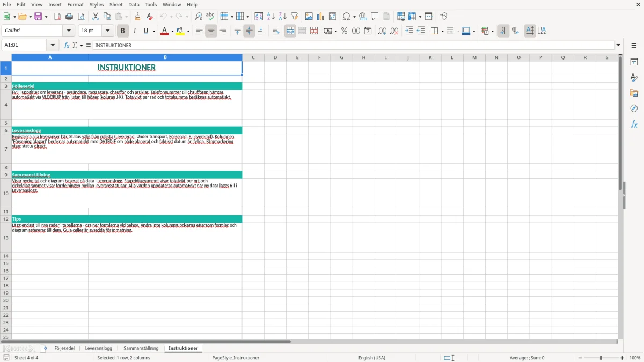Screen dimensions: 644x362
Task: Click the Sort Descending icon
Action: pyautogui.click(x=283, y=17)
